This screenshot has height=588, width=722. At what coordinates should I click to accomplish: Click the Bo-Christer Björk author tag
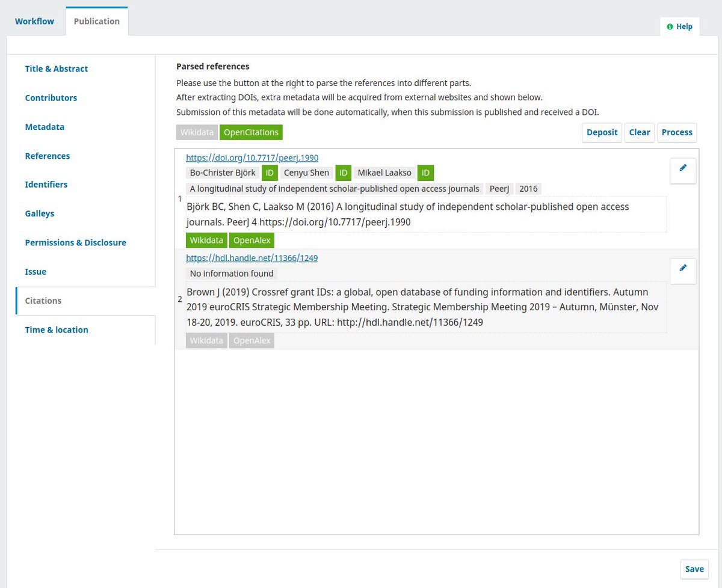pos(223,173)
